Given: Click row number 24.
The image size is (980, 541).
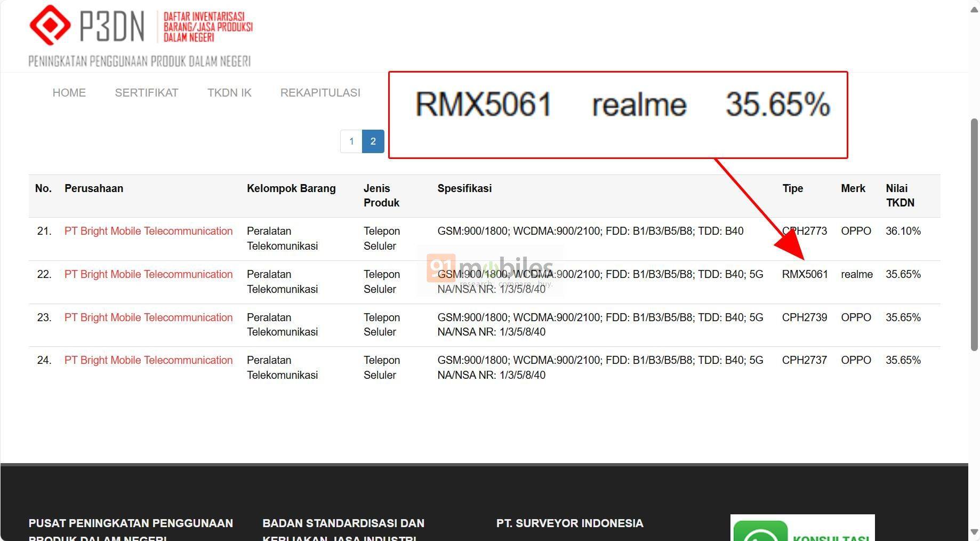Looking at the screenshot, I should [x=44, y=360].
